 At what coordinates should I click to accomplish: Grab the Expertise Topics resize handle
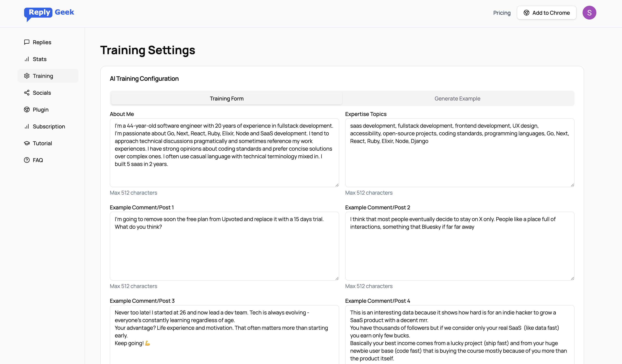[572, 185]
